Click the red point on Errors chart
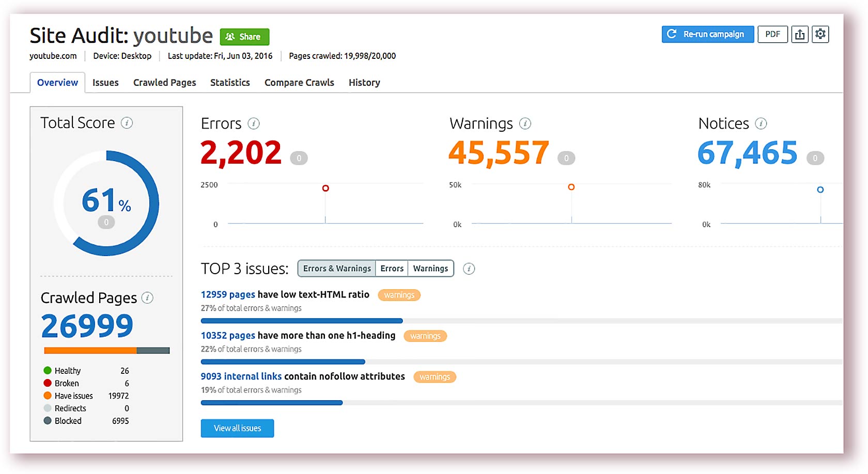The width and height of the screenshot is (868, 474). click(326, 188)
